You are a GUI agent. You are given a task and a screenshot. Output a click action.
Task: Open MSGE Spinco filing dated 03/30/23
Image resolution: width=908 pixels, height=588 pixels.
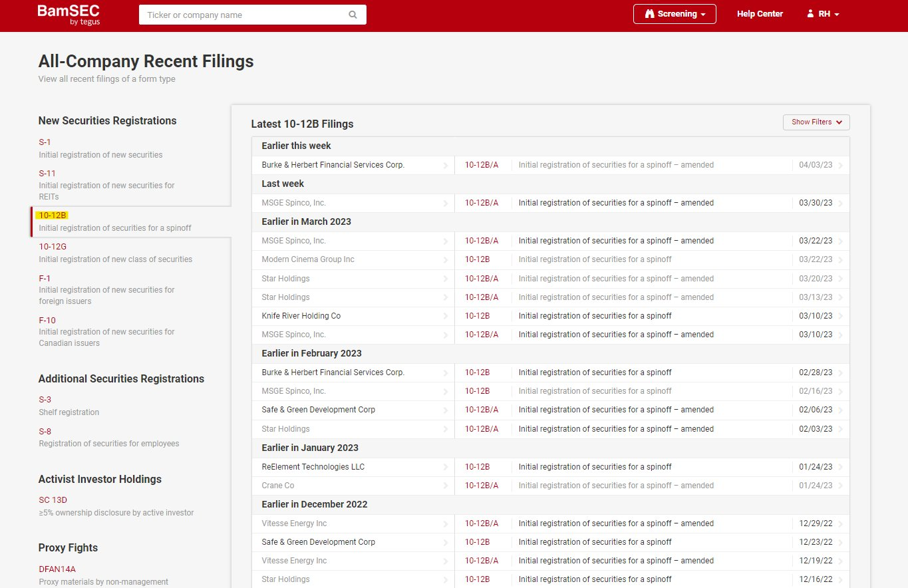pyautogui.click(x=551, y=203)
